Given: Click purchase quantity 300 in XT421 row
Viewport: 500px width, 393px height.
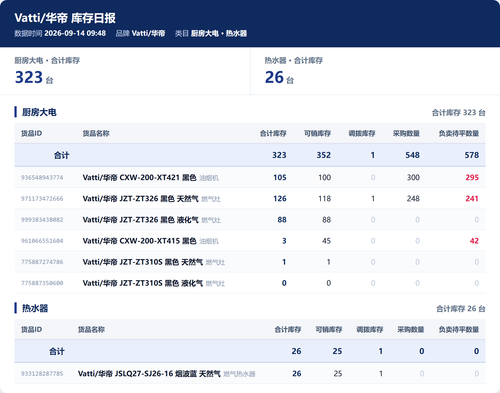Looking at the screenshot, I should (413, 177).
